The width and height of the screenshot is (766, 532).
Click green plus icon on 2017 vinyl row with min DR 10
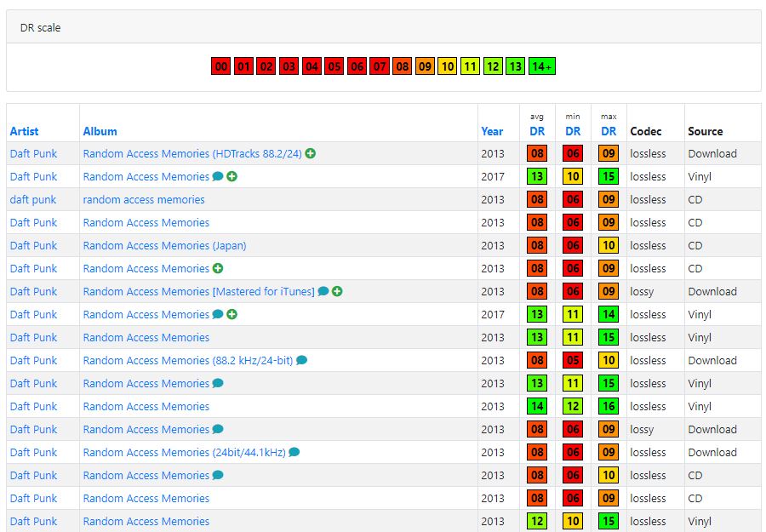(232, 176)
